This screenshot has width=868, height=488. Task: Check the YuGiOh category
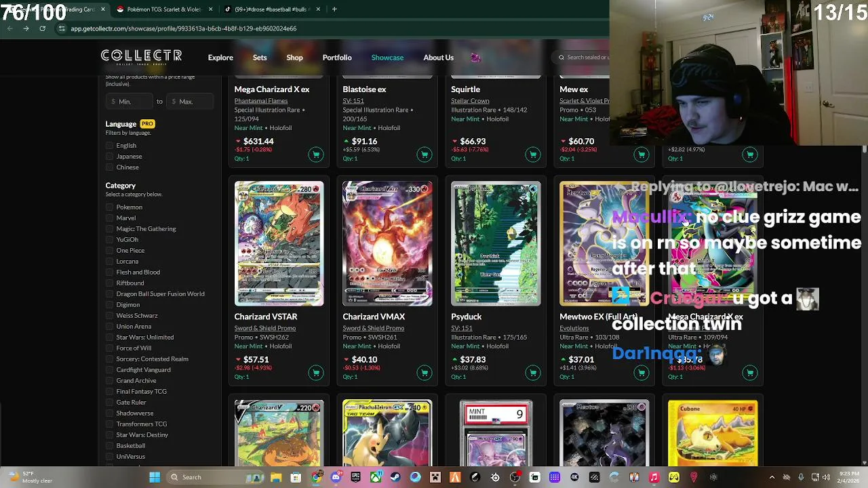(109, 240)
